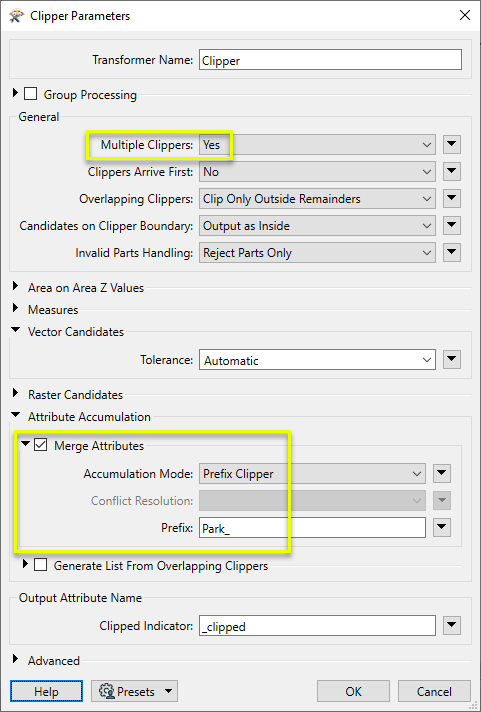Enable the Group Processing checkbox
Screen dimensions: 481x712
[x=30, y=94]
